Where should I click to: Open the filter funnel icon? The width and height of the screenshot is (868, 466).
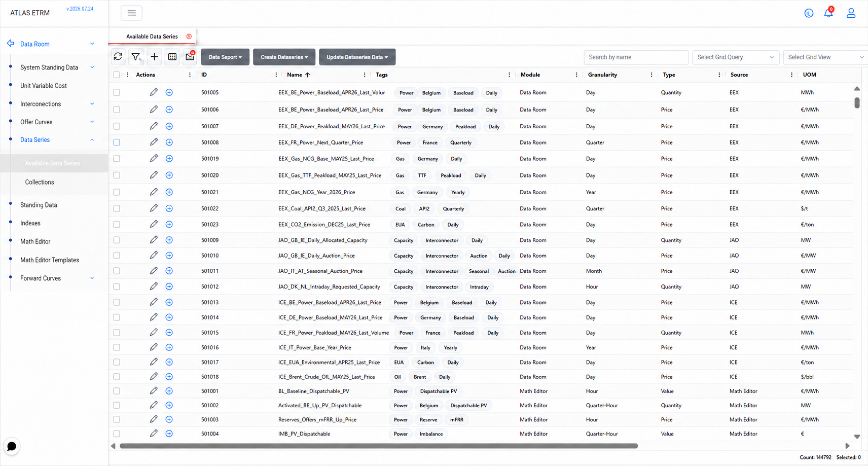pos(136,57)
